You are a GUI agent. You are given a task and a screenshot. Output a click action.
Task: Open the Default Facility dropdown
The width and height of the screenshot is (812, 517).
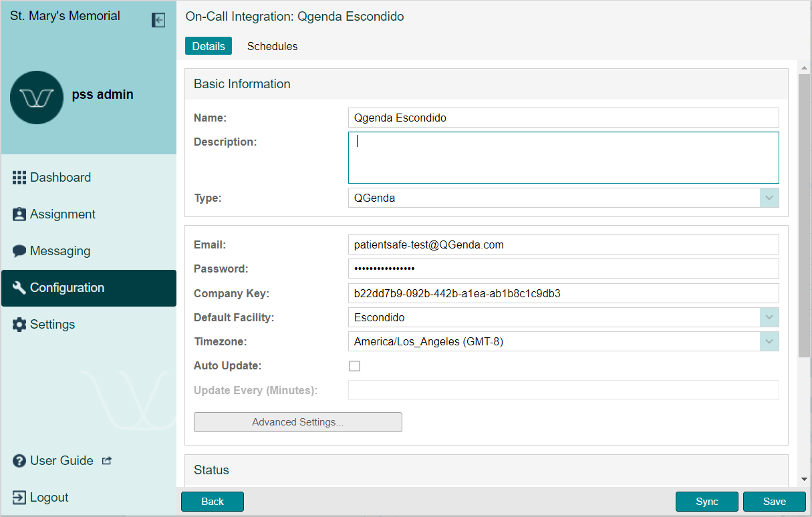(769, 317)
